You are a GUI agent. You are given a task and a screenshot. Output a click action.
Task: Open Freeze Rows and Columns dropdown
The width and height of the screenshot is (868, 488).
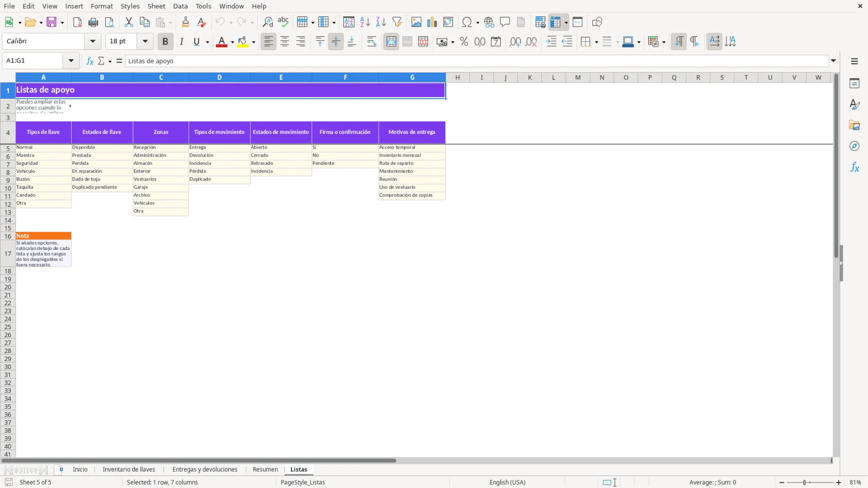(566, 22)
